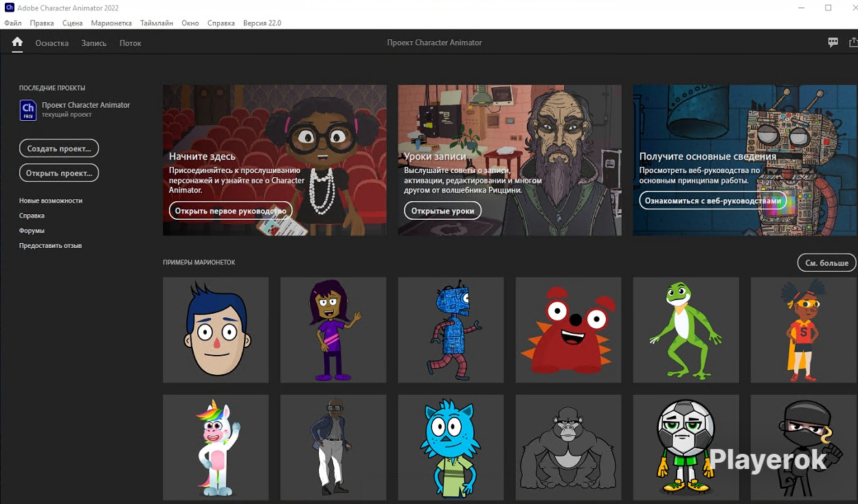The height and width of the screenshot is (504, 858).
Task: Open the Окно menu
Action: [x=190, y=23]
